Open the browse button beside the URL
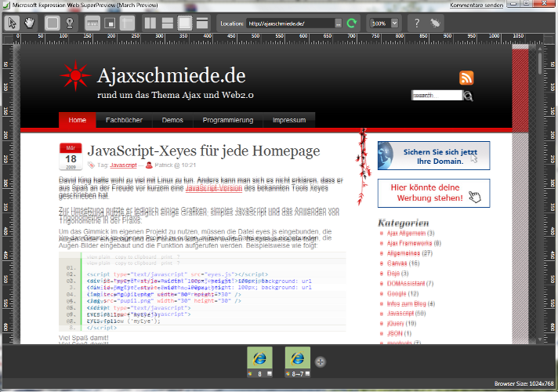Viewport: 558px width, 392px height. pos(339,24)
